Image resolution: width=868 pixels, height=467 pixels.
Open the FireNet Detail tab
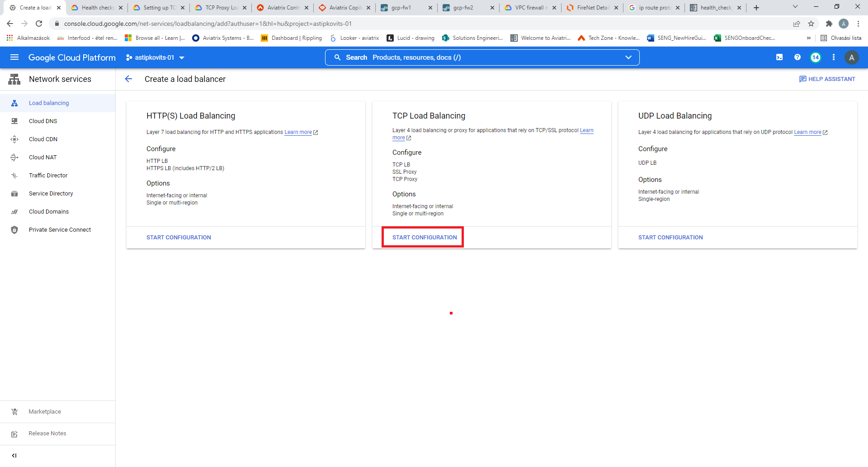point(591,7)
